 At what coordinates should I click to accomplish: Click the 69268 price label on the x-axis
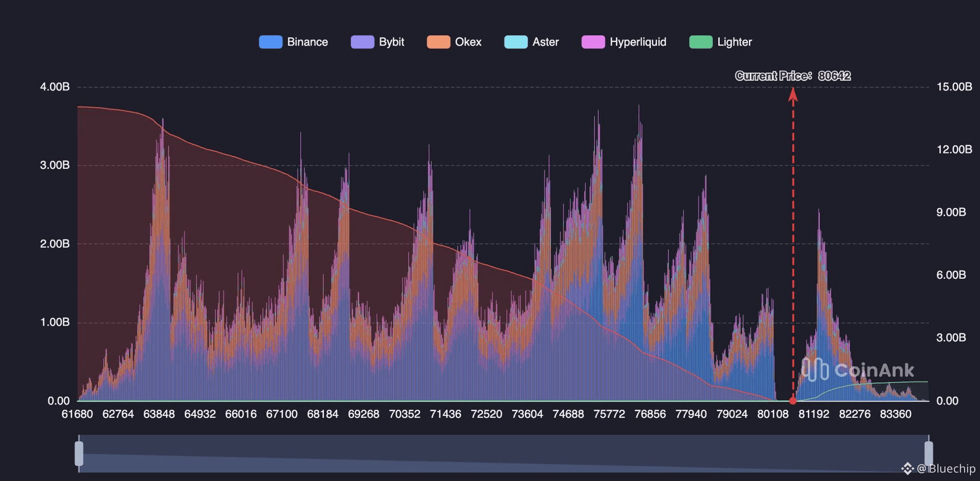[x=364, y=414]
